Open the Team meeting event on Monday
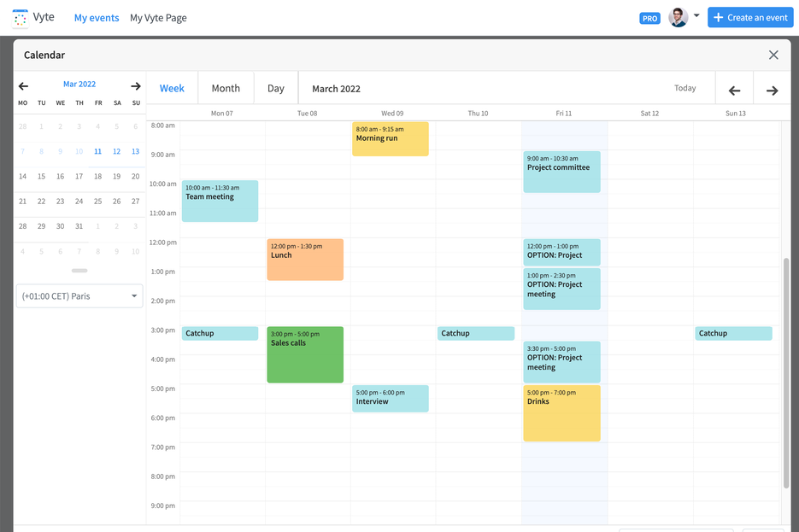 [220, 201]
